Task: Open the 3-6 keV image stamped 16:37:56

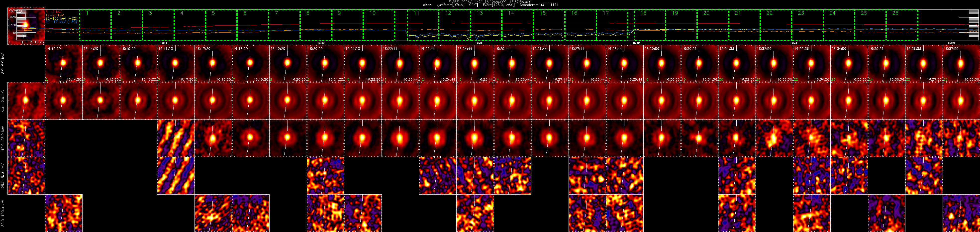Action: (x=961, y=64)
